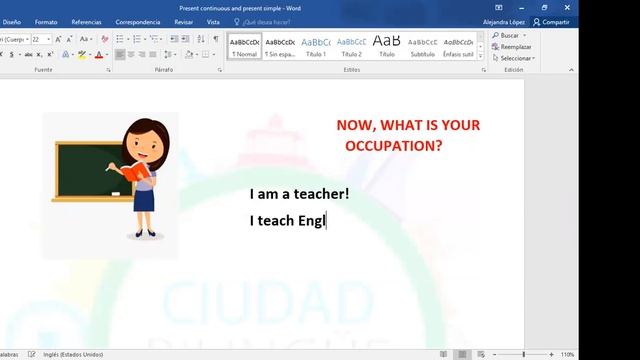The image size is (640, 360).
Task: Open font color dropdown arrow
Action: (107, 55)
